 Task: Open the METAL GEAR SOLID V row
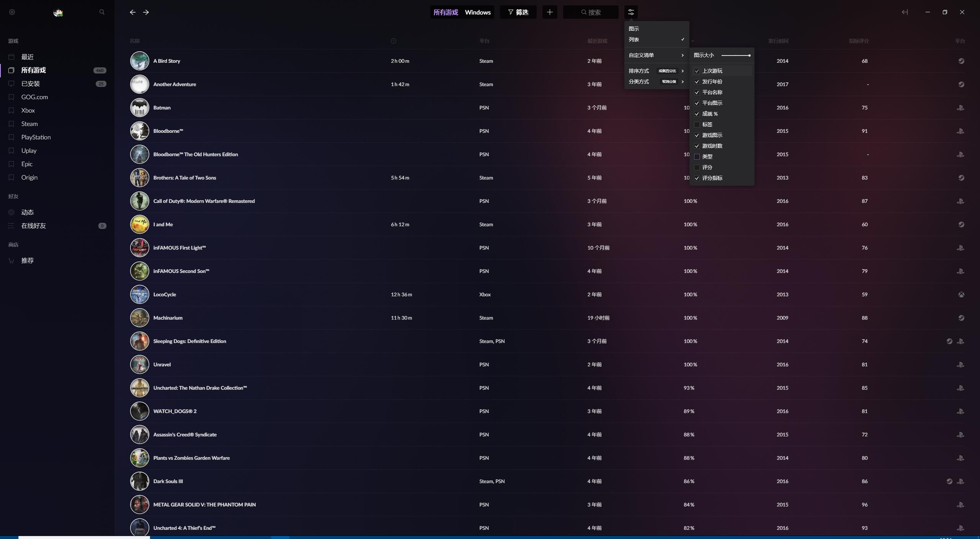[x=547, y=505]
